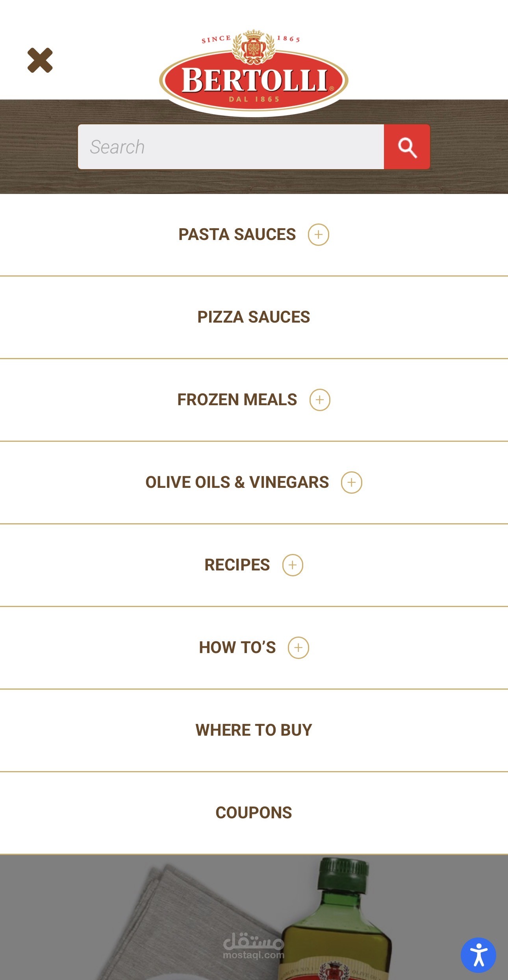508x980 pixels.
Task: Open the blue accessibility widget
Action: coord(478,955)
